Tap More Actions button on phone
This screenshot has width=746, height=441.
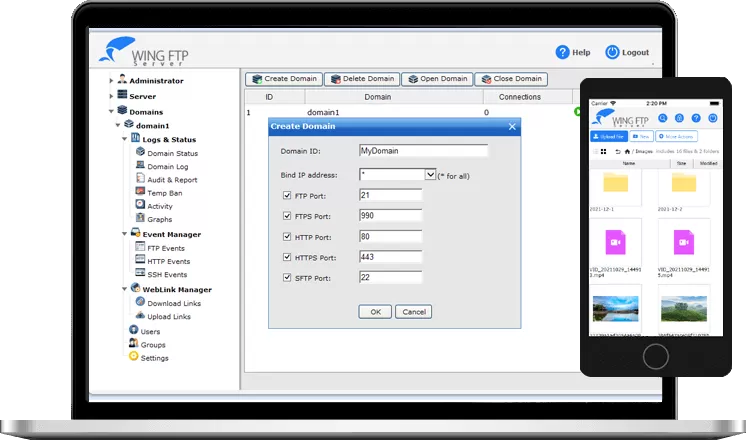[677, 137]
